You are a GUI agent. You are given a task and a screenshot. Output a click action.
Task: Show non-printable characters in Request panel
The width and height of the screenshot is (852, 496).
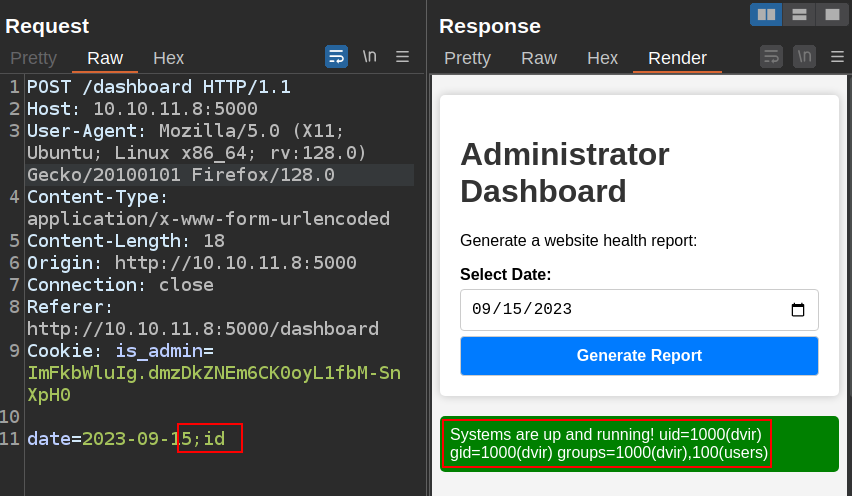369,57
